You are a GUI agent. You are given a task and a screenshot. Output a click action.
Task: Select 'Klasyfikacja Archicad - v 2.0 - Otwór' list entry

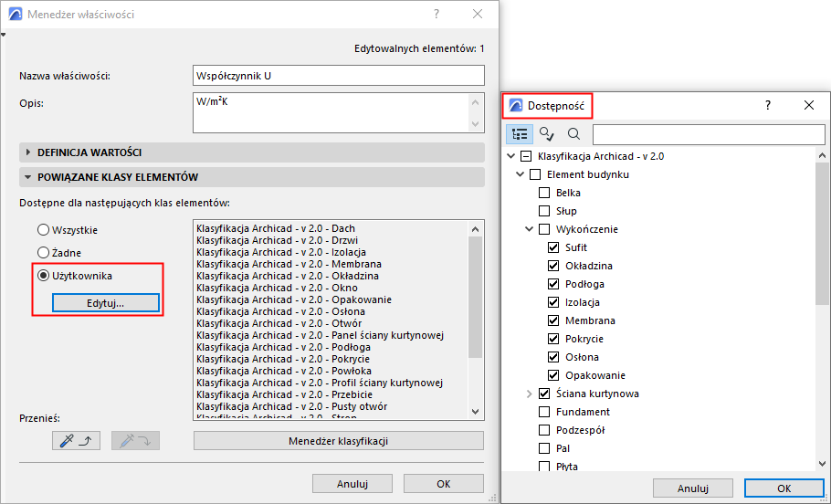279,323
